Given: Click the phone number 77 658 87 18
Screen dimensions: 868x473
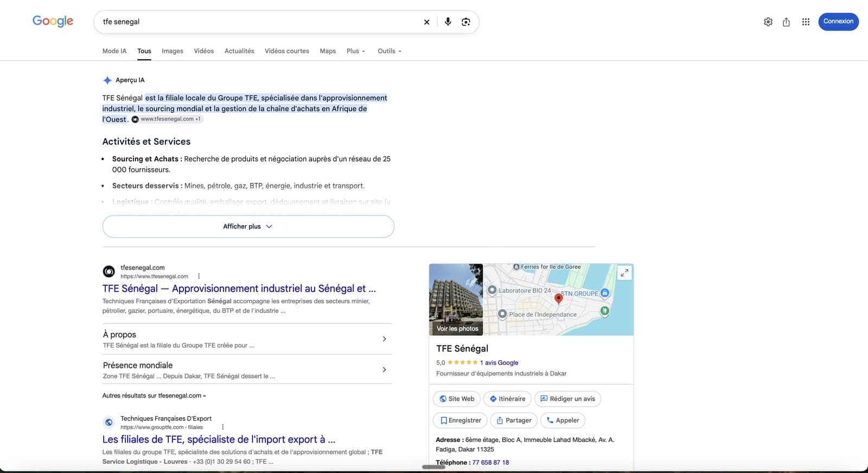Looking at the screenshot, I should point(490,463).
